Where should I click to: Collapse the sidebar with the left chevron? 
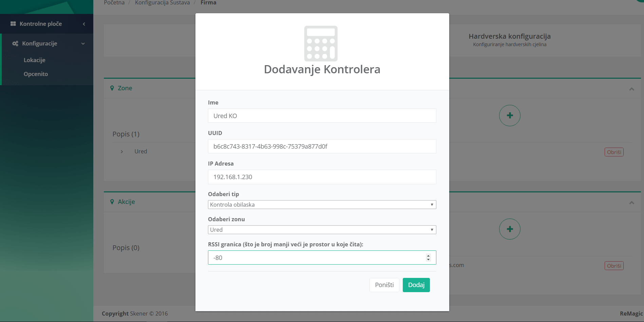click(83, 24)
